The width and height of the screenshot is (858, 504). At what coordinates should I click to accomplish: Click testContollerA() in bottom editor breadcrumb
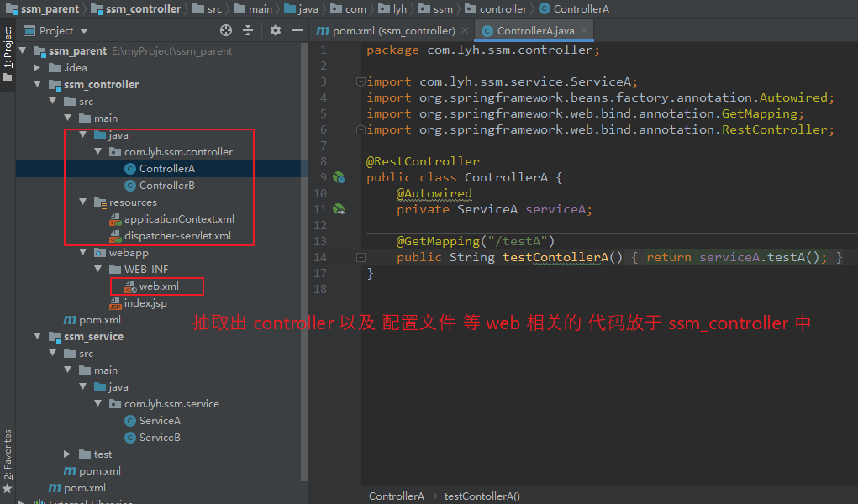pos(482,496)
